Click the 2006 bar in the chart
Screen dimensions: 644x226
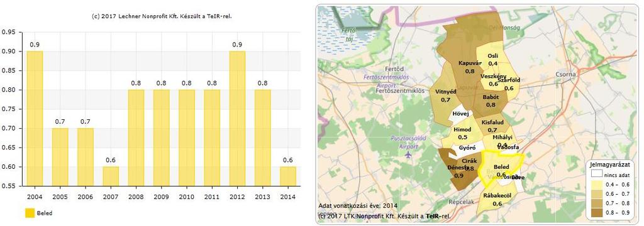click(86, 157)
